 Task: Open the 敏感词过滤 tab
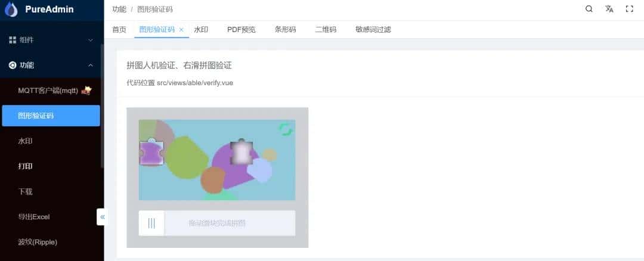[x=373, y=30]
